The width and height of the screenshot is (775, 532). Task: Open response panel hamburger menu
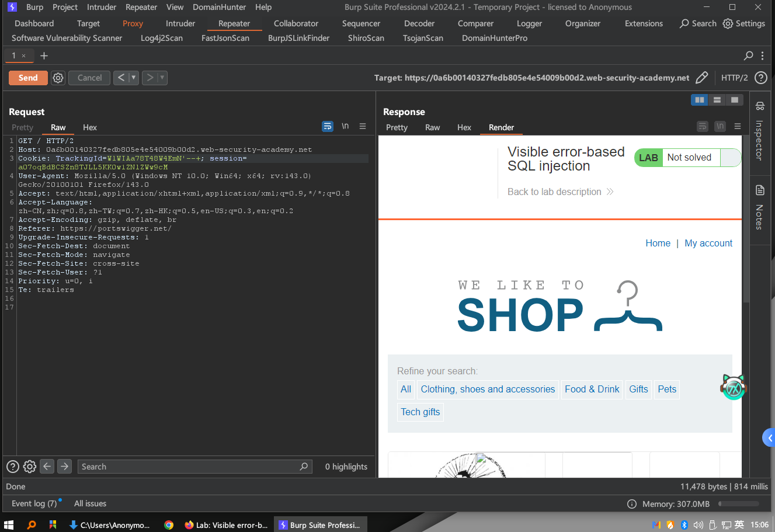(x=738, y=126)
